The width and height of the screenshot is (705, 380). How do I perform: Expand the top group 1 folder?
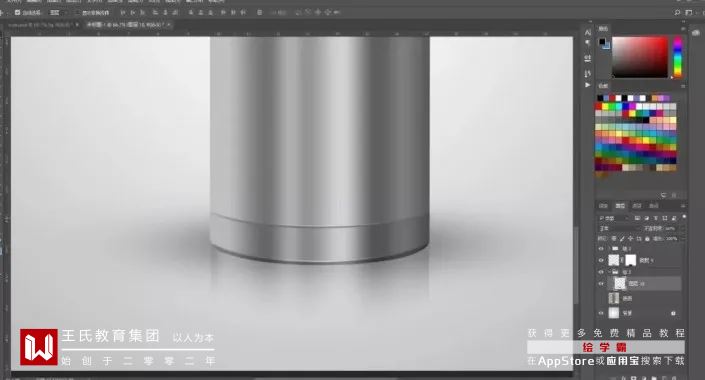click(x=610, y=249)
